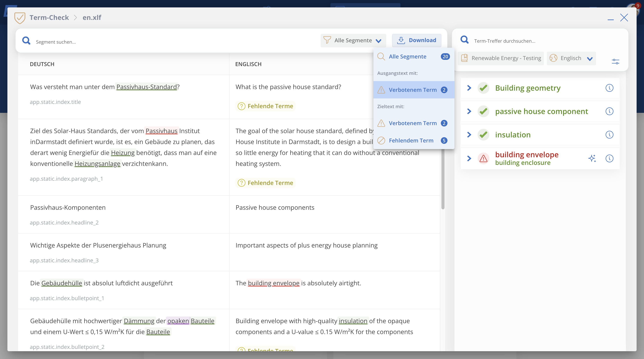
Task: Click Fehlende Terme under the title segment
Action: pyautogui.click(x=265, y=106)
